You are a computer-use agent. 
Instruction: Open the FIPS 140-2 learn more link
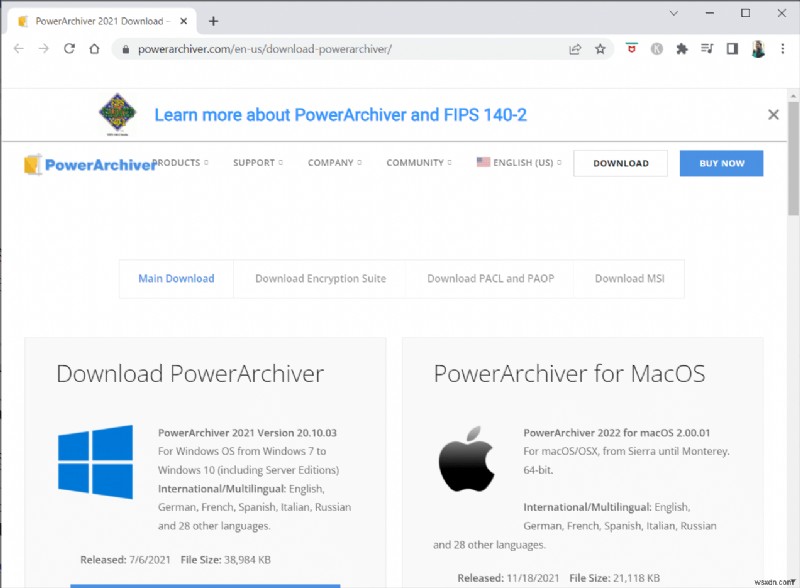340,114
